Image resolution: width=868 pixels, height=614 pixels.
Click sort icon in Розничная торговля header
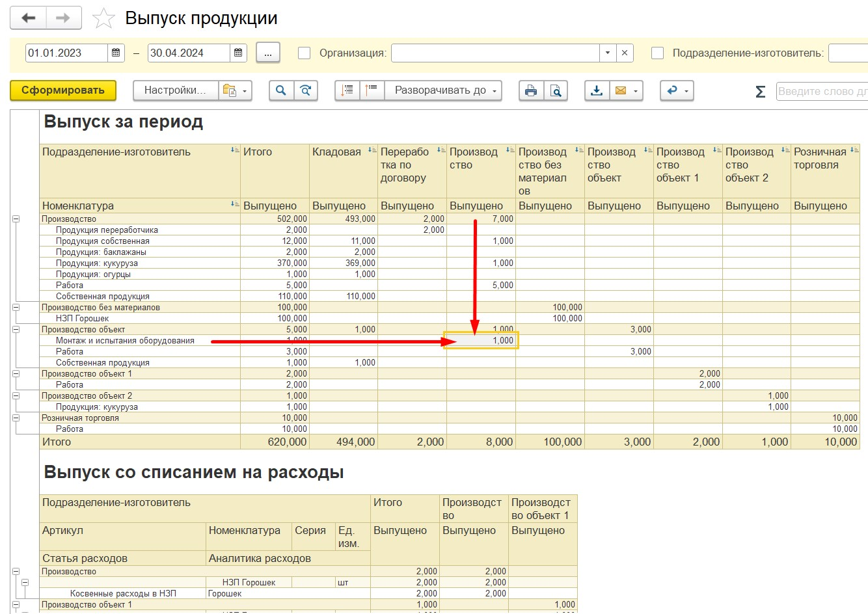pos(854,150)
